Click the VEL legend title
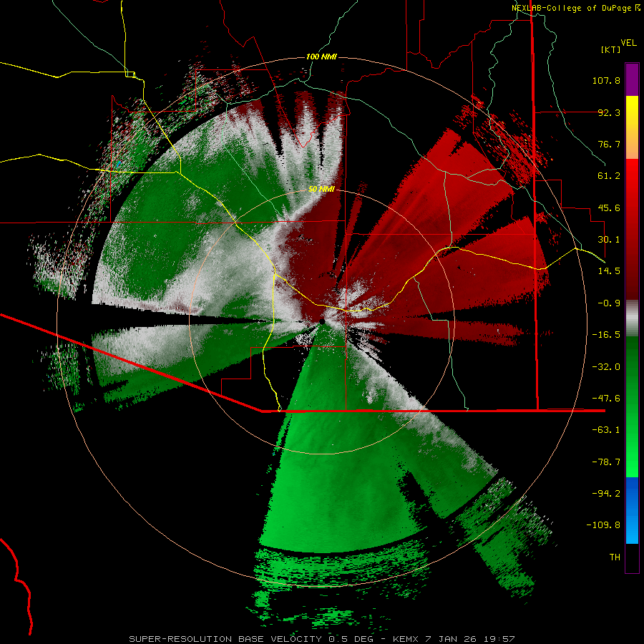Image resolution: width=644 pixels, height=644 pixels. click(628, 43)
